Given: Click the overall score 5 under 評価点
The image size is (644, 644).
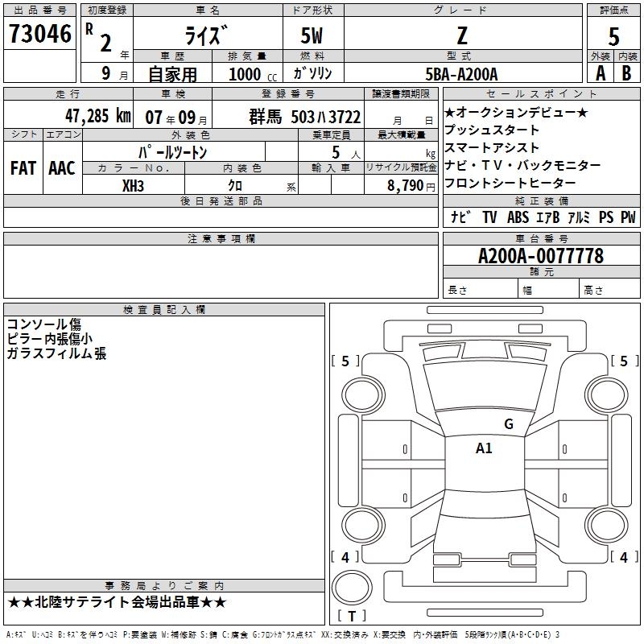Looking at the screenshot, I should coord(613,36).
